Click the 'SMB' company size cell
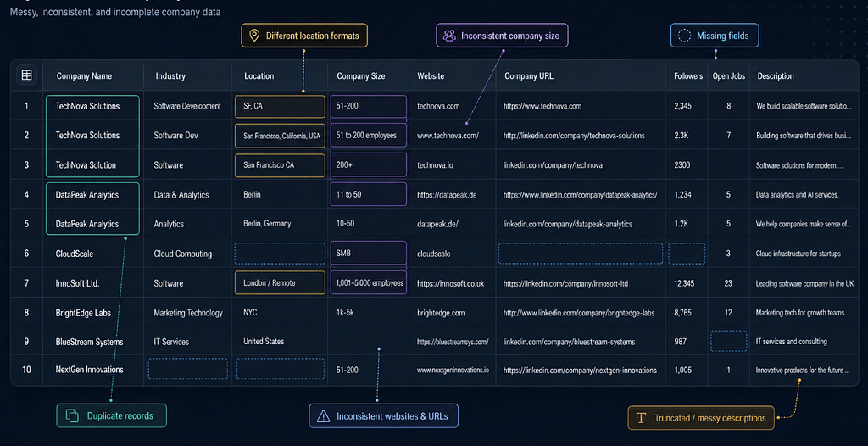This screenshot has height=446, width=868. click(x=368, y=254)
